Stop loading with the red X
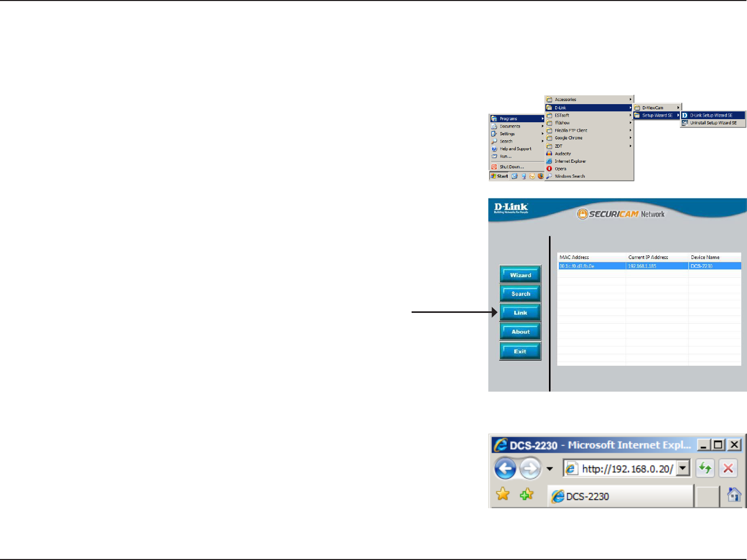Viewport: 747px width, 560px height. coord(728,468)
